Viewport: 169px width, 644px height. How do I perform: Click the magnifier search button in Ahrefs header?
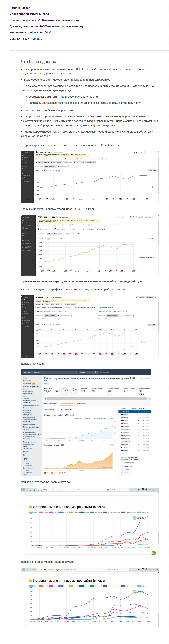click(96, 372)
